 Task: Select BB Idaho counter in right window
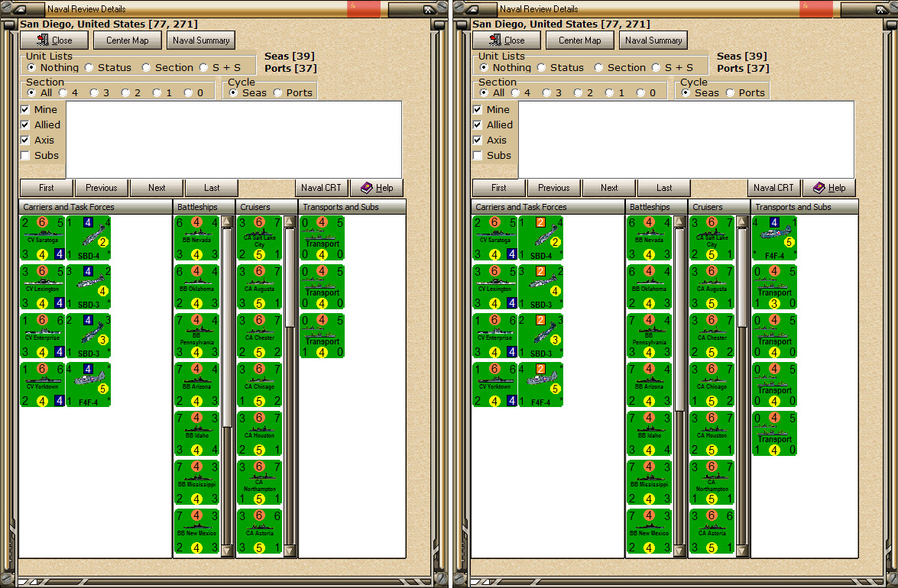pyautogui.click(x=650, y=434)
